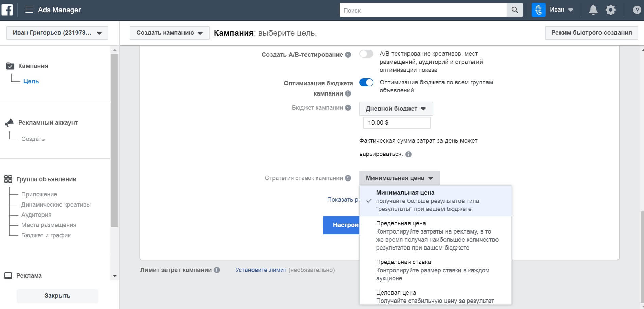Click Режим быстрого создания button

tap(591, 33)
